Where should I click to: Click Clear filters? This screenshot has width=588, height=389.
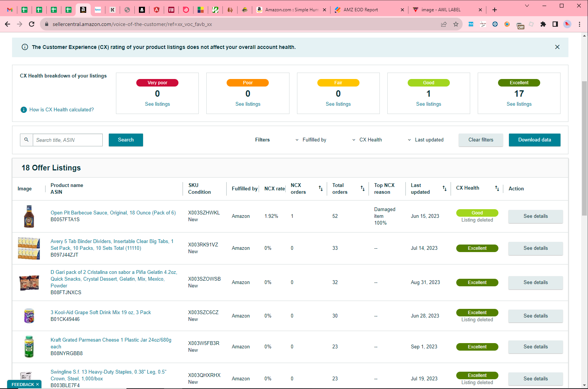(481, 140)
